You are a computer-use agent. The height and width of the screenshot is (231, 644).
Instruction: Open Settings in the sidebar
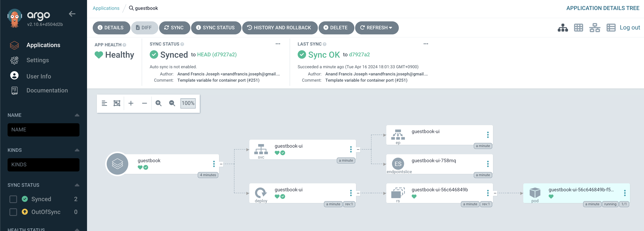tap(37, 60)
